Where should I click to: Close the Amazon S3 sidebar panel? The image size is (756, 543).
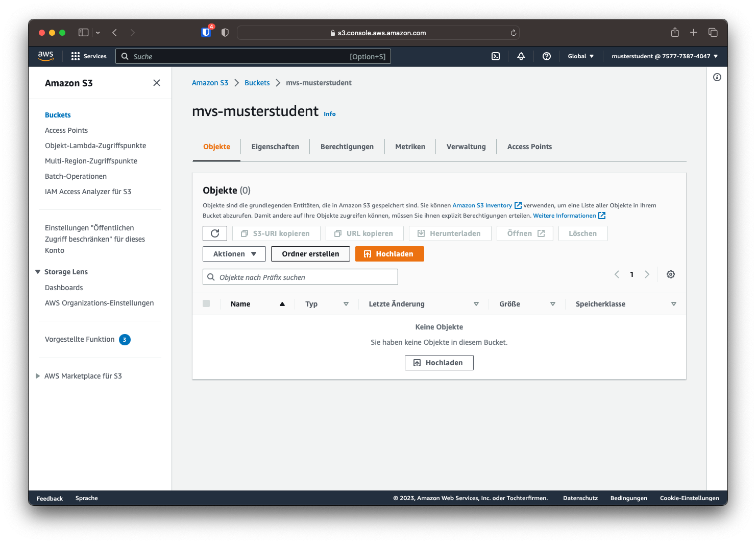coord(157,83)
